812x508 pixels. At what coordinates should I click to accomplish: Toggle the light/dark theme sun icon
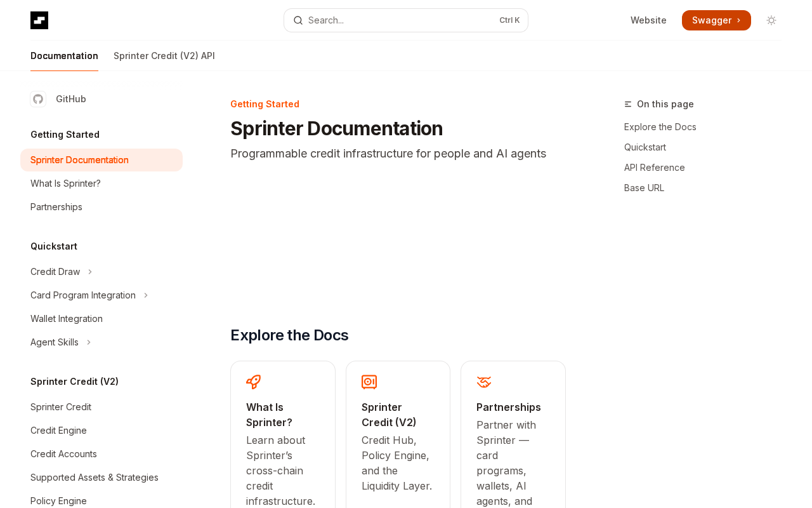[x=771, y=20]
